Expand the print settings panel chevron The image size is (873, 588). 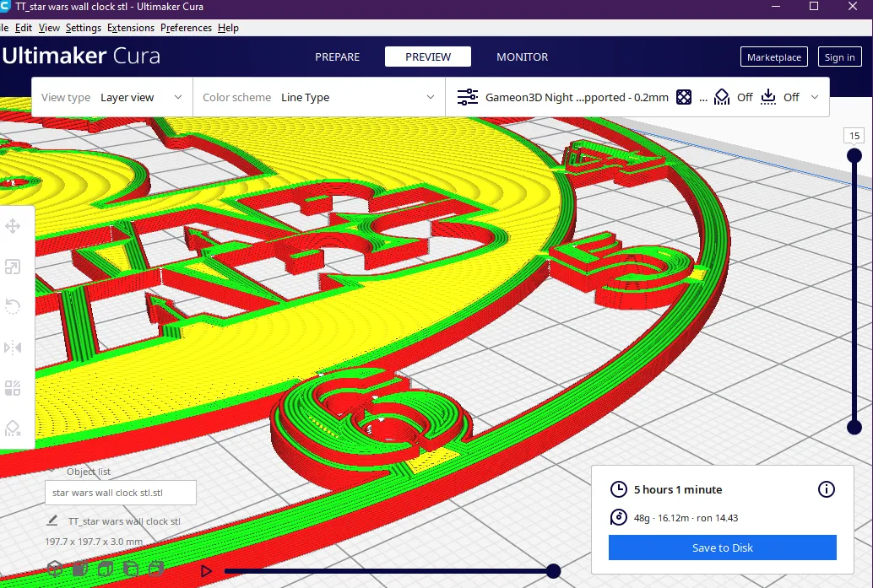pos(815,97)
